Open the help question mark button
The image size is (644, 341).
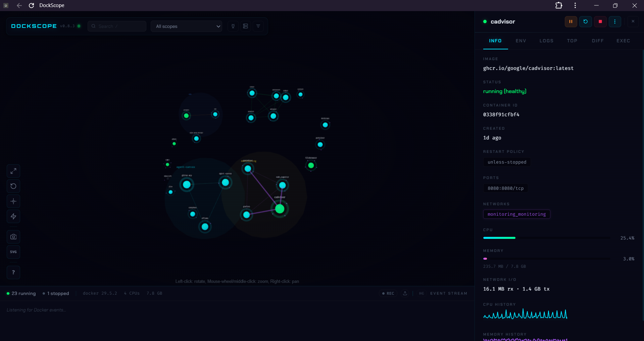pyautogui.click(x=13, y=272)
